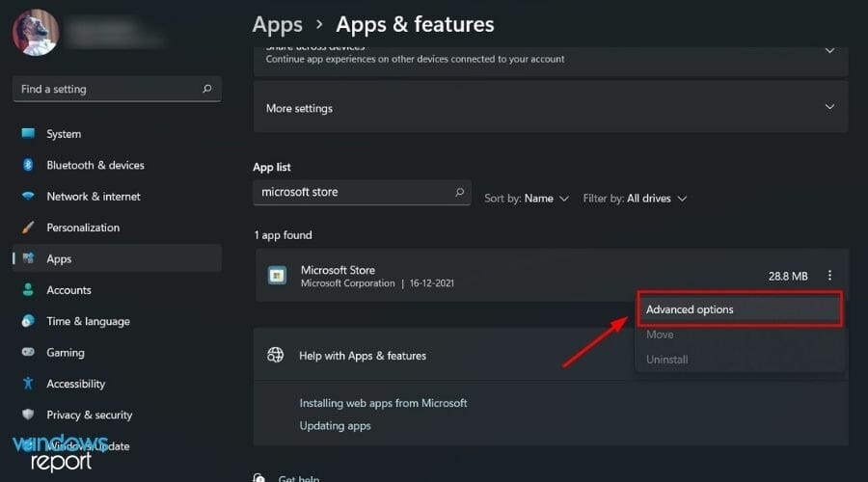The width and height of the screenshot is (868, 482).
Task: Open the three-dot menu for Microsoft Store
Action: coord(829,276)
